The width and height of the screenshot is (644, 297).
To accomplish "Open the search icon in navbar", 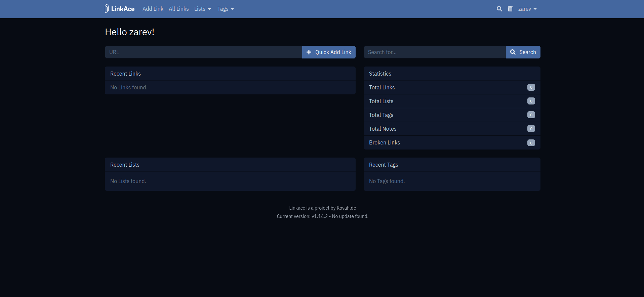I will pos(499,9).
